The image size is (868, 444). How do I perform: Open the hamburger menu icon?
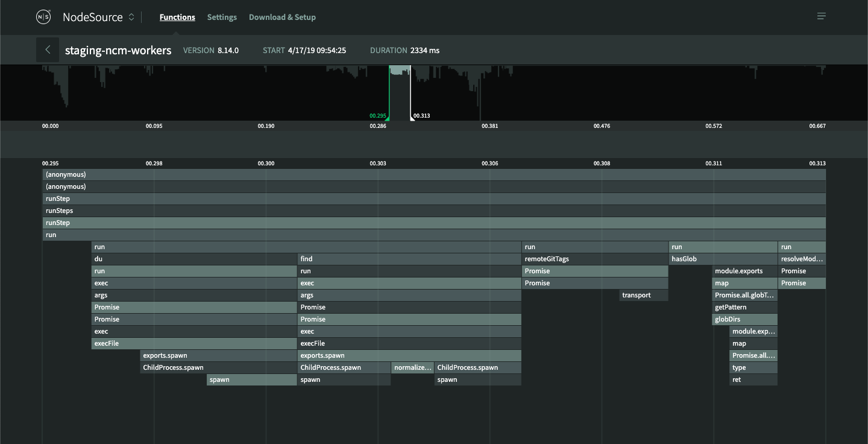821,16
